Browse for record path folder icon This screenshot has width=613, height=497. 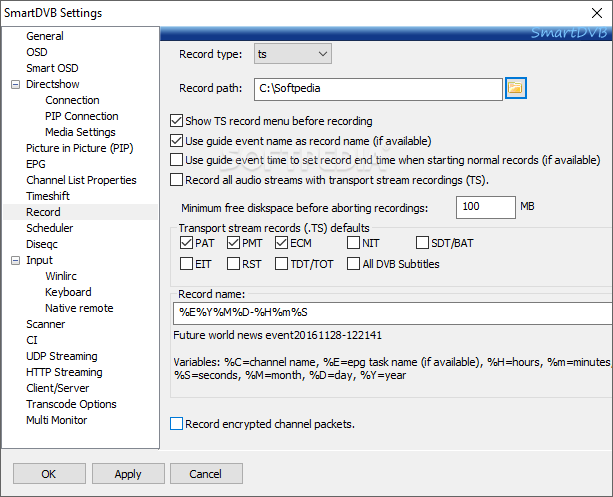[x=515, y=88]
